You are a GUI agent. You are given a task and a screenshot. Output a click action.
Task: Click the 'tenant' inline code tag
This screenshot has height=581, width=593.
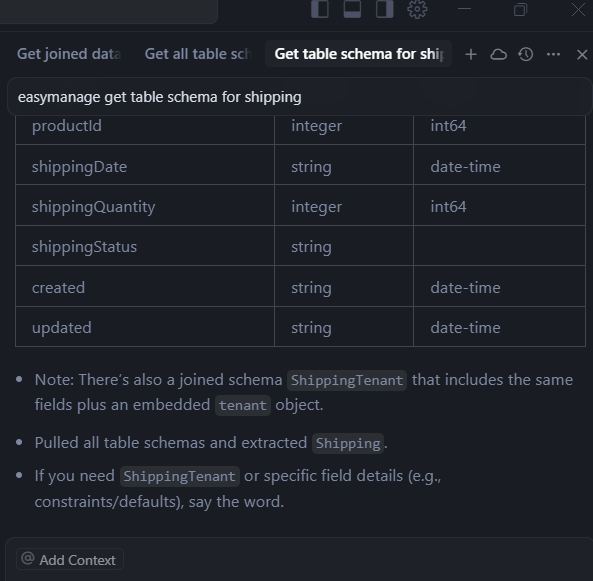[x=243, y=405]
